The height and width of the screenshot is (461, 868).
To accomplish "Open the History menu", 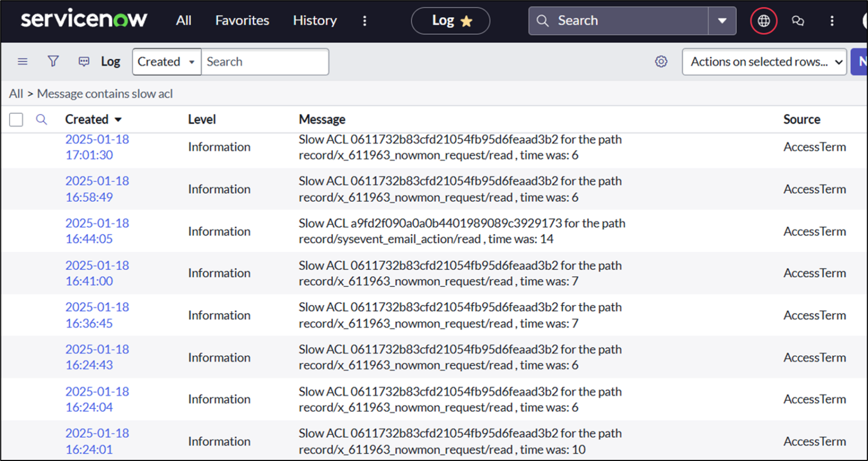I will click(x=315, y=21).
